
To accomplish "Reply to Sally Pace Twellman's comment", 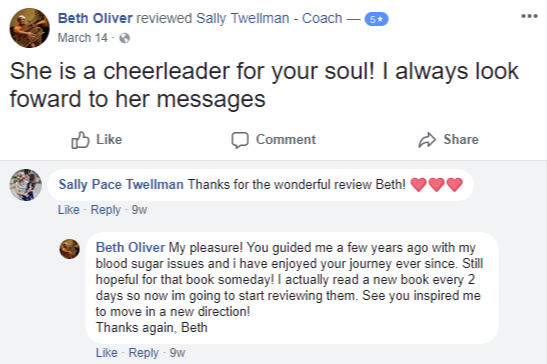I will tap(105, 210).
